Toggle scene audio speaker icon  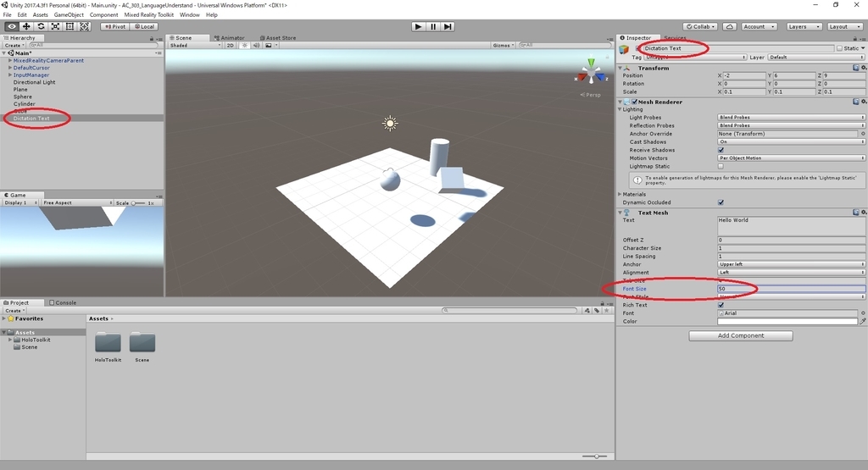click(256, 46)
